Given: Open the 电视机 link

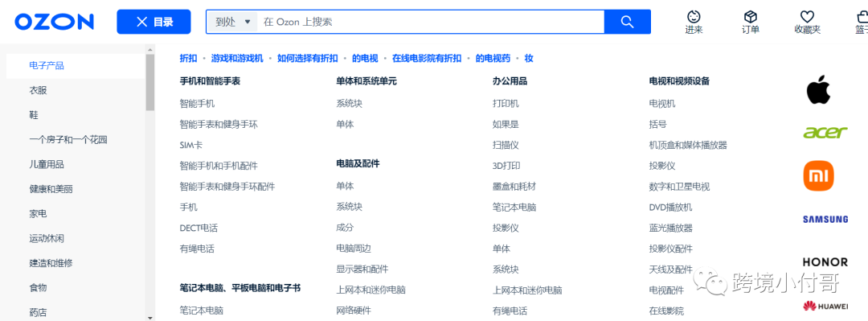Looking at the screenshot, I should pyautogui.click(x=662, y=104).
